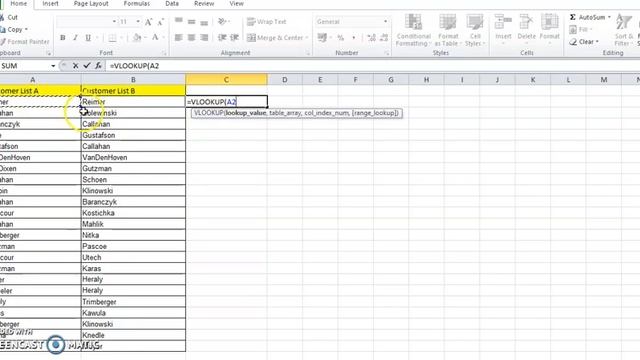Select column D header

point(284,80)
